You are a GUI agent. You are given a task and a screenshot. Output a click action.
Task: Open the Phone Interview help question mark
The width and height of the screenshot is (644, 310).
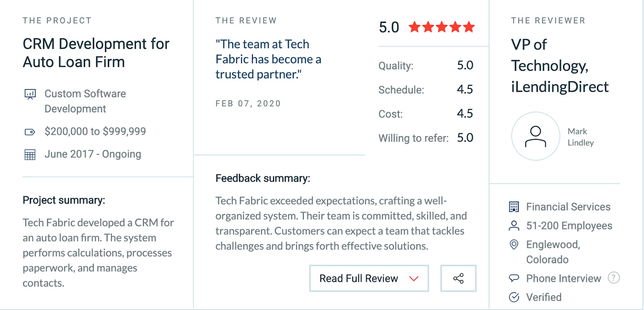point(614,278)
